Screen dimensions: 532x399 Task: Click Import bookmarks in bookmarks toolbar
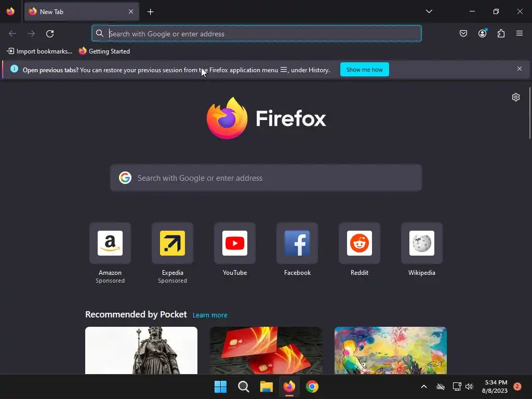39,51
